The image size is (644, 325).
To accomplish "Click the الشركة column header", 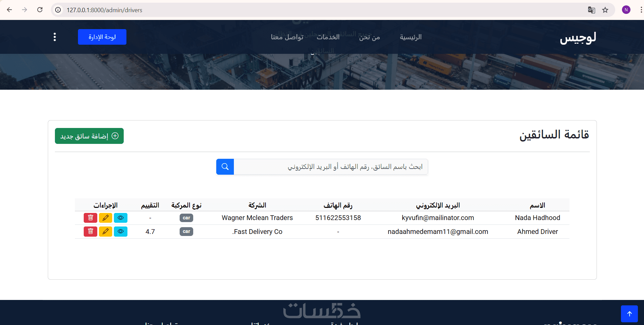I will (257, 205).
